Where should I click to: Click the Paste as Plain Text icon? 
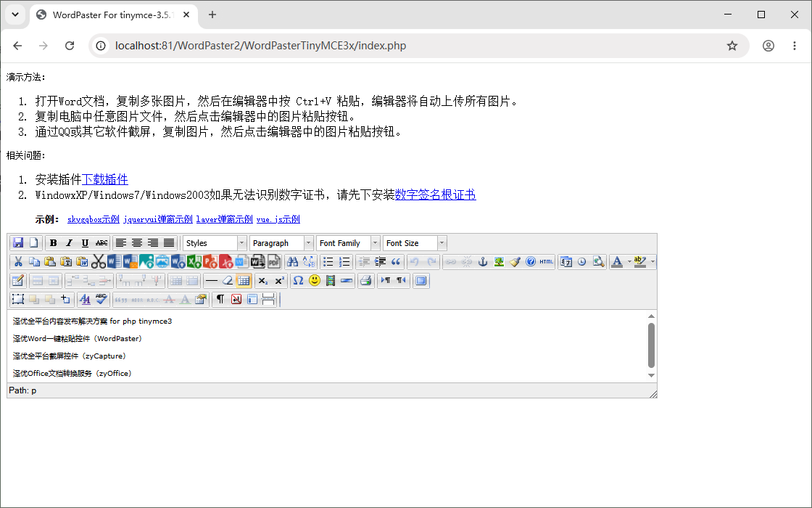coord(66,262)
